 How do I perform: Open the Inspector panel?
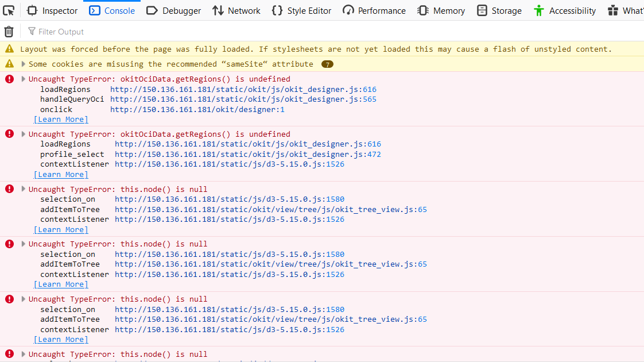pos(52,11)
